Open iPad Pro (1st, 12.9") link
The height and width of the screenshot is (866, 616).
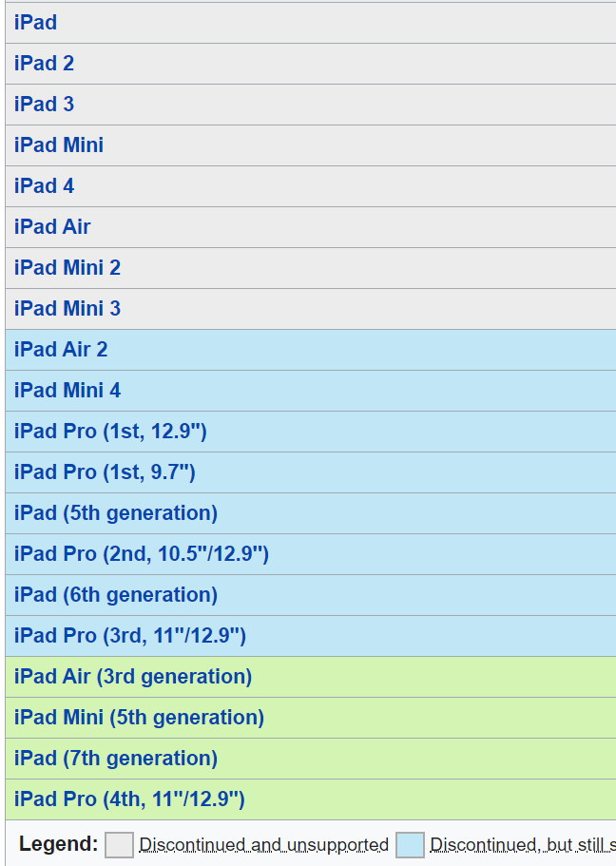[x=110, y=432]
